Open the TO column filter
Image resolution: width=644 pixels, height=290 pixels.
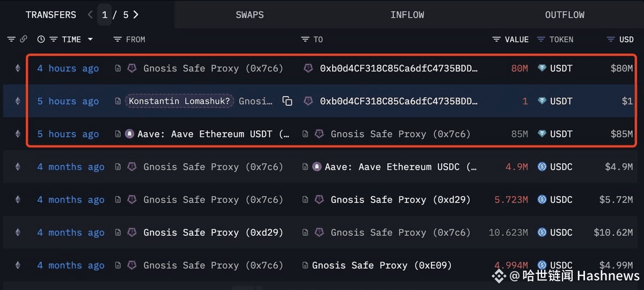click(x=305, y=39)
